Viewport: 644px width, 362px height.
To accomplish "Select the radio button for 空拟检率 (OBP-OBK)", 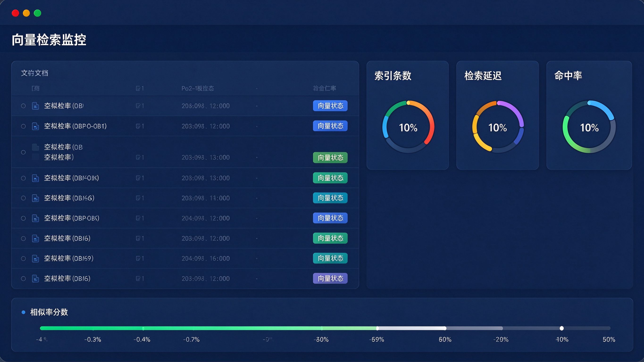I will click(x=23, y=218).
